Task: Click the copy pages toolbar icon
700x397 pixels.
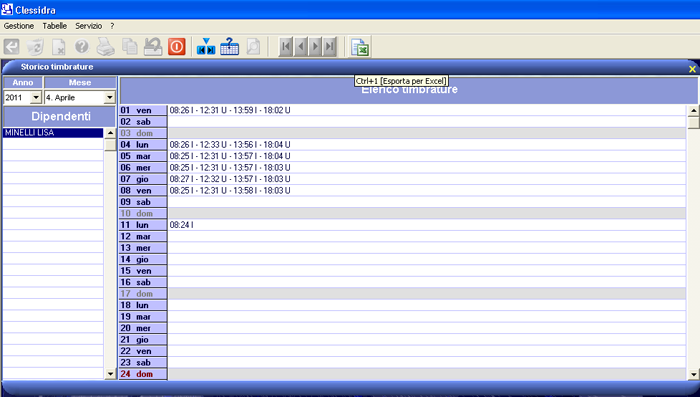Action: 129,46
